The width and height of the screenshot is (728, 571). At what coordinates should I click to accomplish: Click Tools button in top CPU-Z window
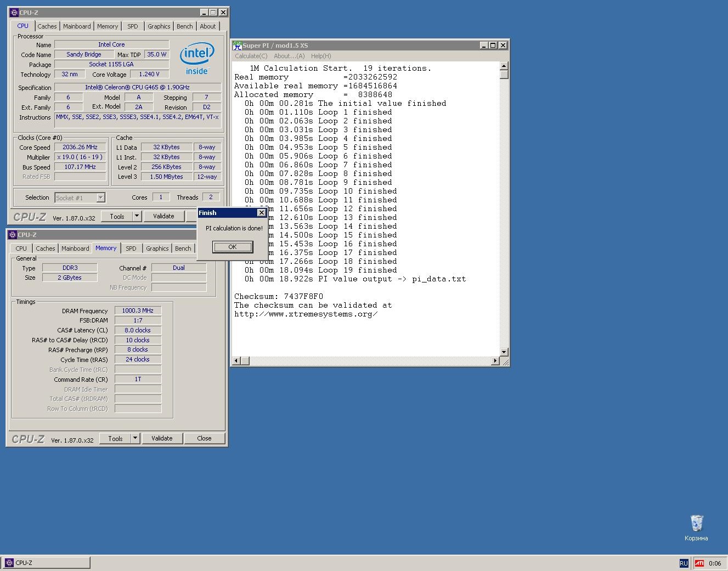coord(117,216)
